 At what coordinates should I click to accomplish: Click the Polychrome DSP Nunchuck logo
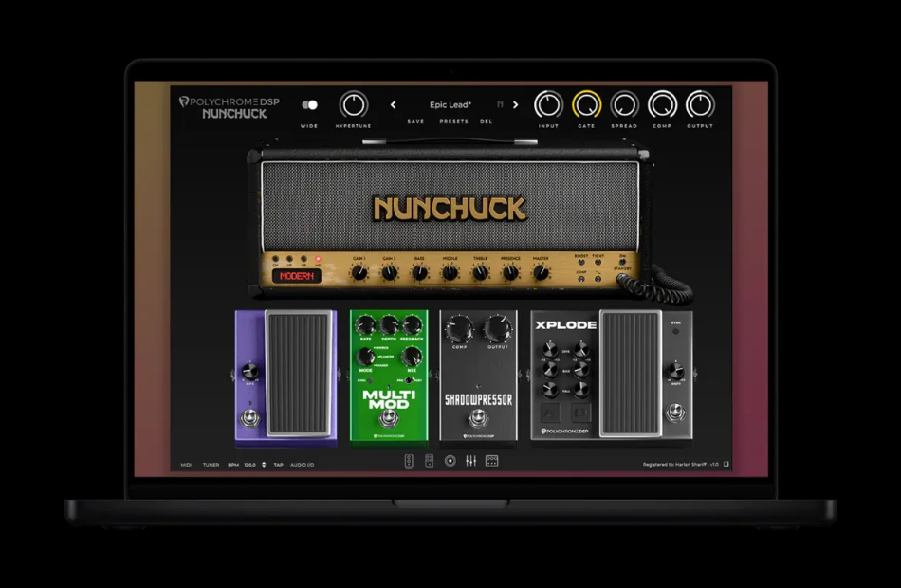230,107
